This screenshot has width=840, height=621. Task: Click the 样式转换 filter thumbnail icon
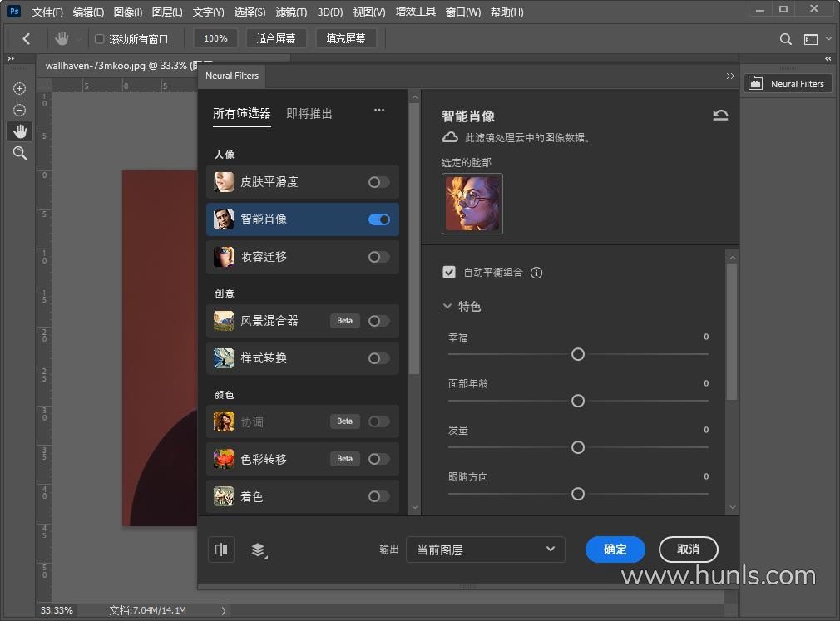point(224,358)
